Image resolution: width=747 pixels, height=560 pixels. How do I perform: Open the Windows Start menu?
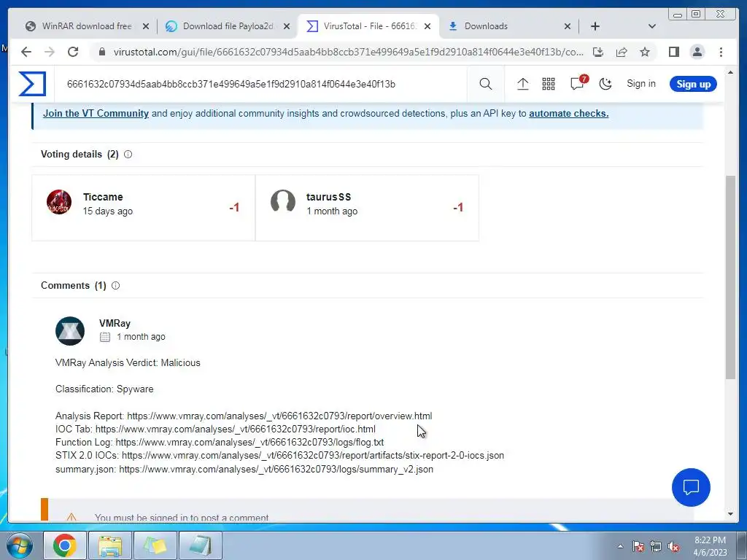pos(20,545)
